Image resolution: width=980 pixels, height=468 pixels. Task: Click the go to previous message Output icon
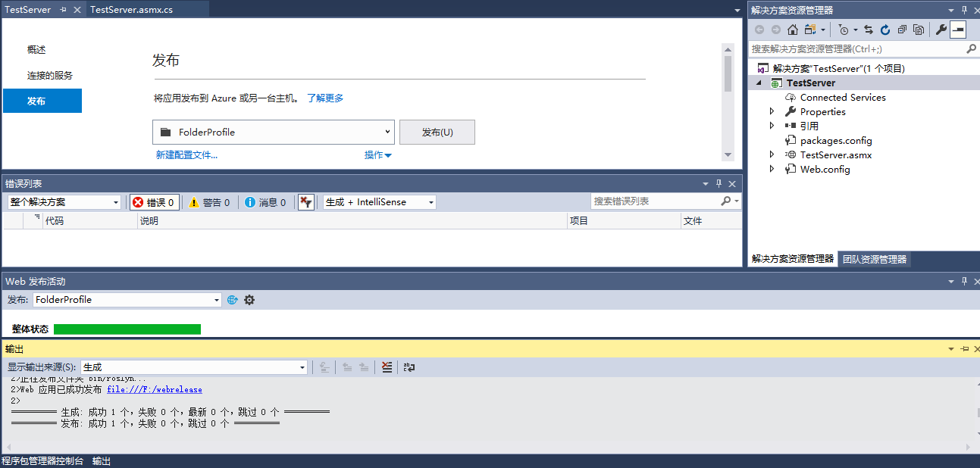[x=347, y=367]
